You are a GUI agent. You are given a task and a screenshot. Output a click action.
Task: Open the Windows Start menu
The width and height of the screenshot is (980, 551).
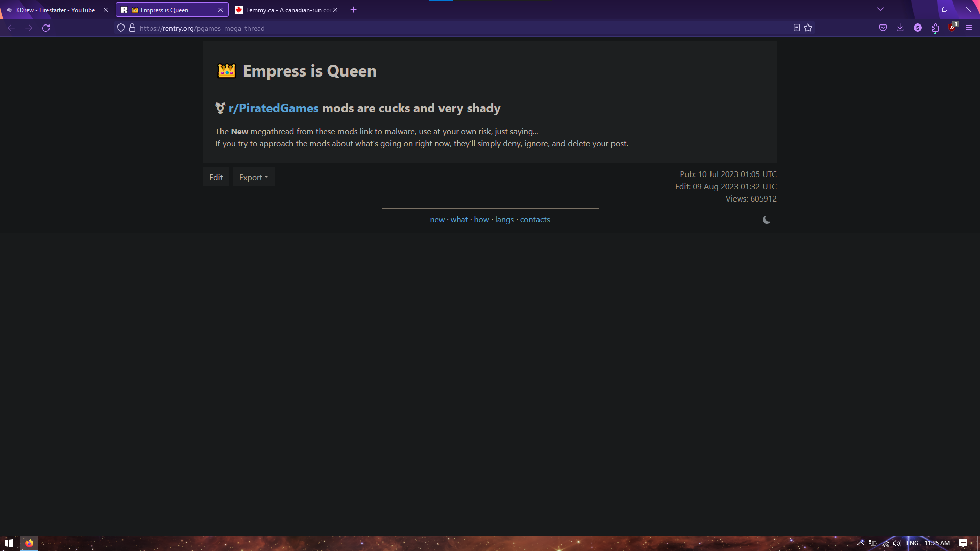pyautogui.click(x=9, y=543)
